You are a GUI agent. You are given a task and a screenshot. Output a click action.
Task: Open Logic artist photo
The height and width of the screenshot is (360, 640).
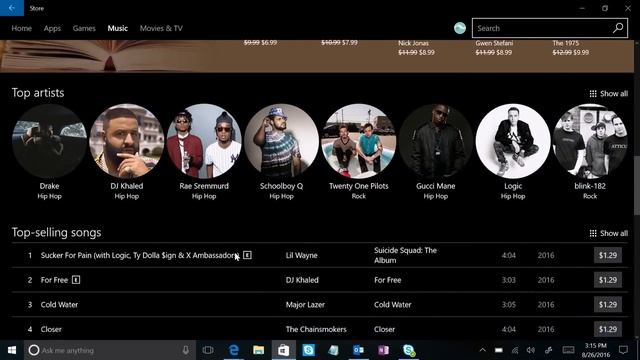513,141
